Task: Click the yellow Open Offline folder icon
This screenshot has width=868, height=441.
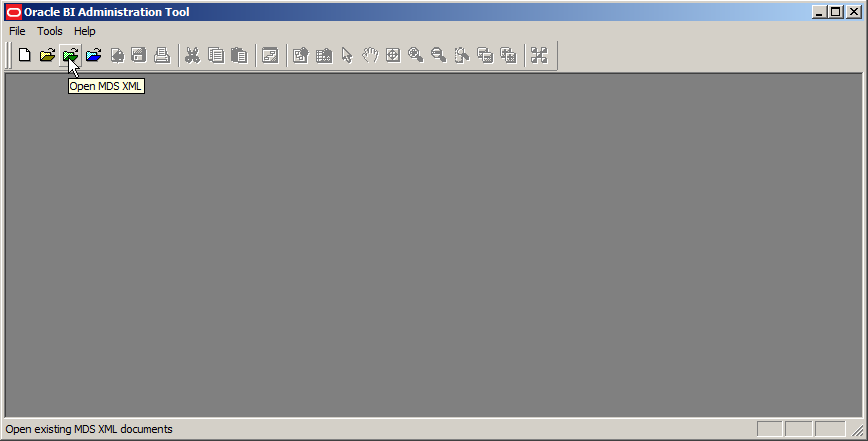Action: pyautogui.click(x=48, y=55)
